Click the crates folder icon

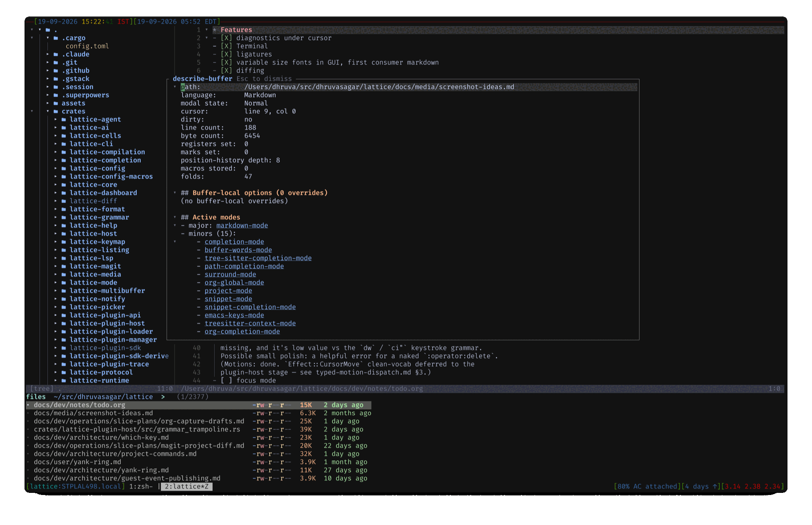[x=56, y=112]
